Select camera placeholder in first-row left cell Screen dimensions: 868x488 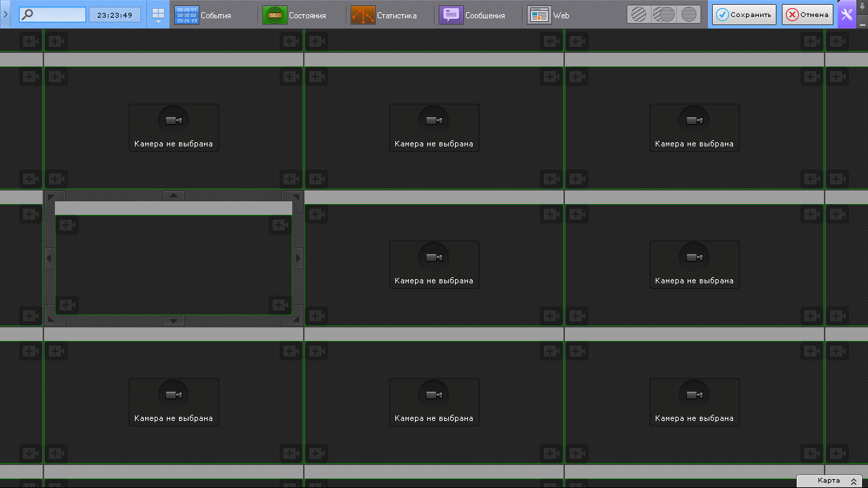[174, 127]
